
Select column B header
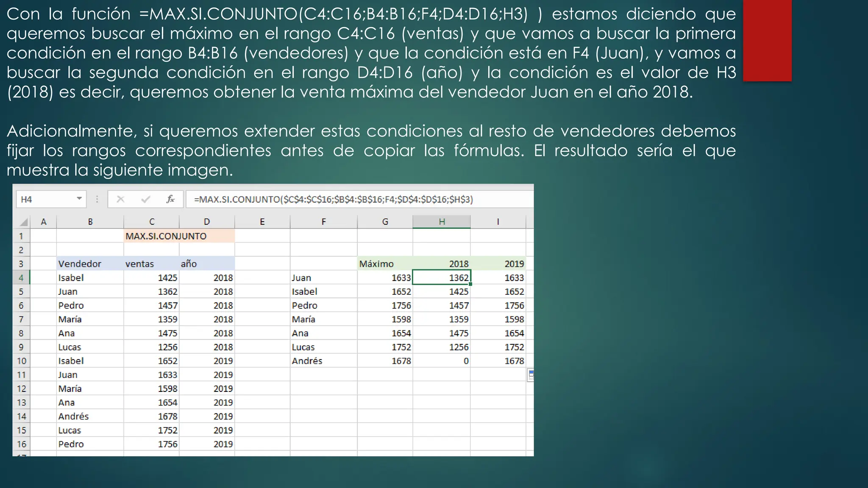(x=90, y=222)
